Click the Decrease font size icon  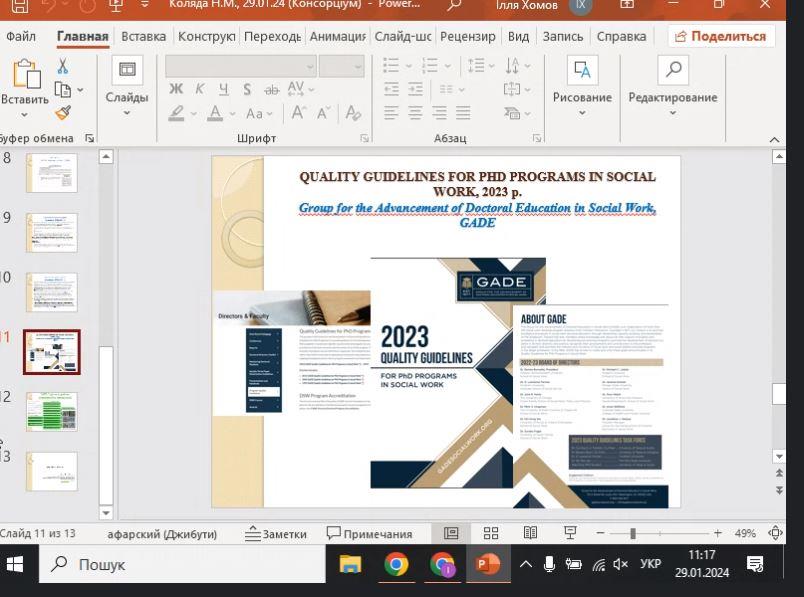[x=323, y=113]
